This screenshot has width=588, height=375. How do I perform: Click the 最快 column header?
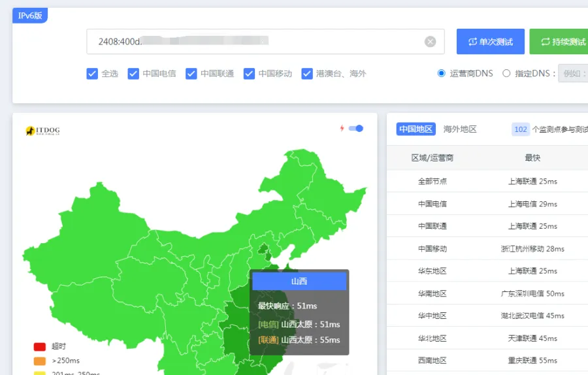(x=532, y=158)
